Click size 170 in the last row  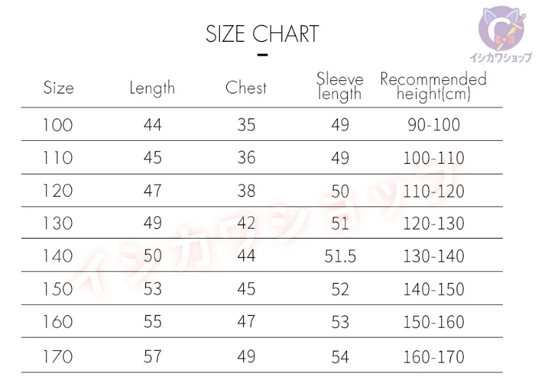coord(57,356)
